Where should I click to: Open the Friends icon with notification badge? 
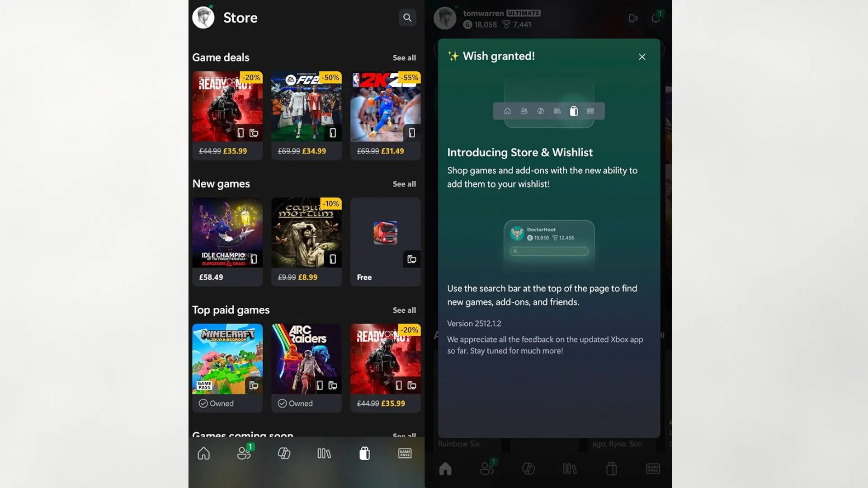point(244,453)
